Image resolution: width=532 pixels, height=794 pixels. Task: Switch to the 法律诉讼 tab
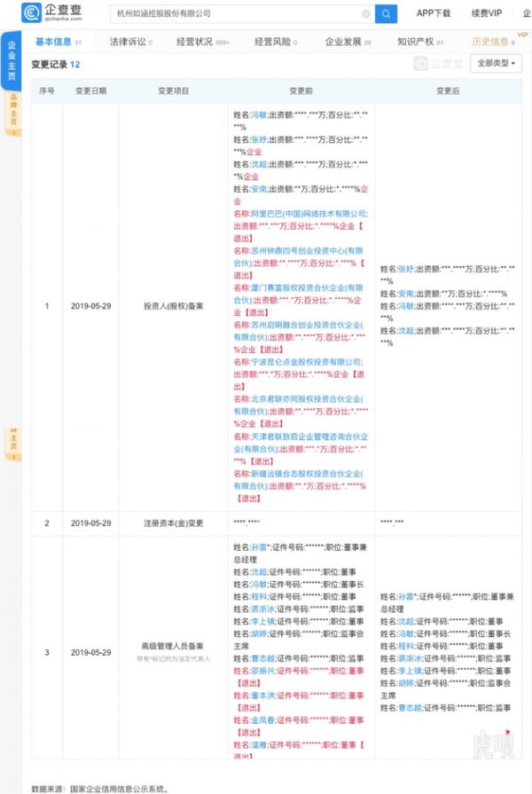pos(129,42)
